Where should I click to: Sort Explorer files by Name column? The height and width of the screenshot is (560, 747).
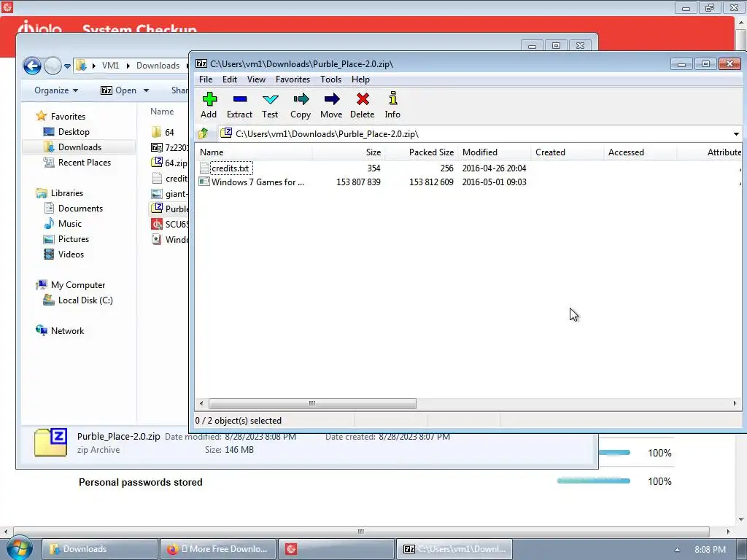tap(162, 112)
